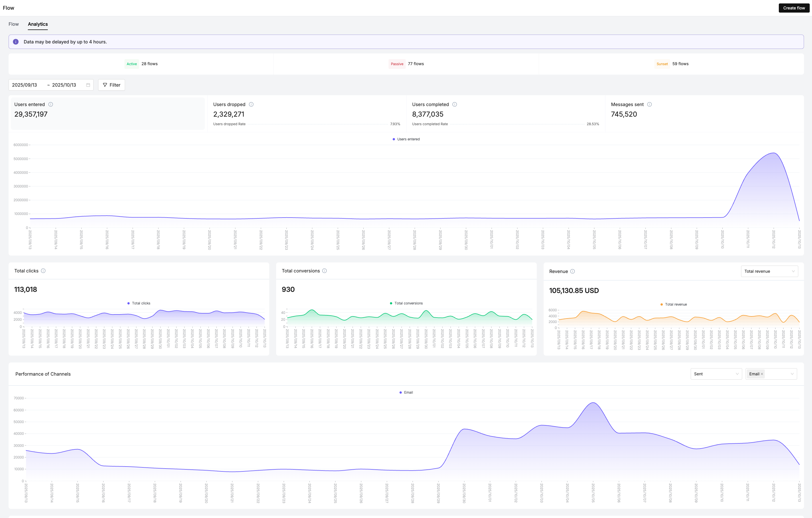The height and width of the screenshot is (518, 812).
Task: Click info icon beside Total conversions
Action: pyautogui.click(x=324, y=271)
